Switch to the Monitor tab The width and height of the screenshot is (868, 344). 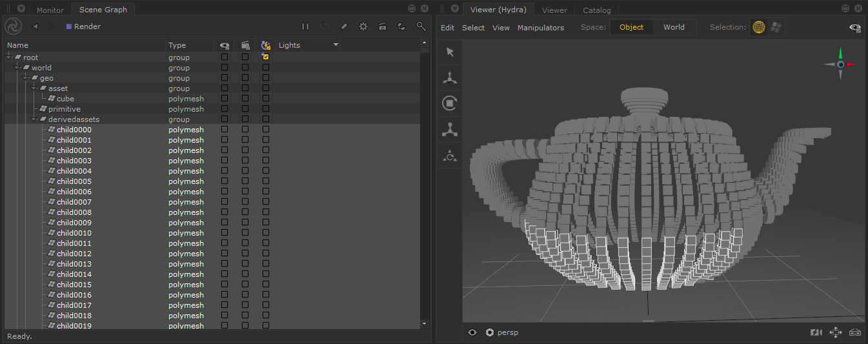click(x=50, y=10)
